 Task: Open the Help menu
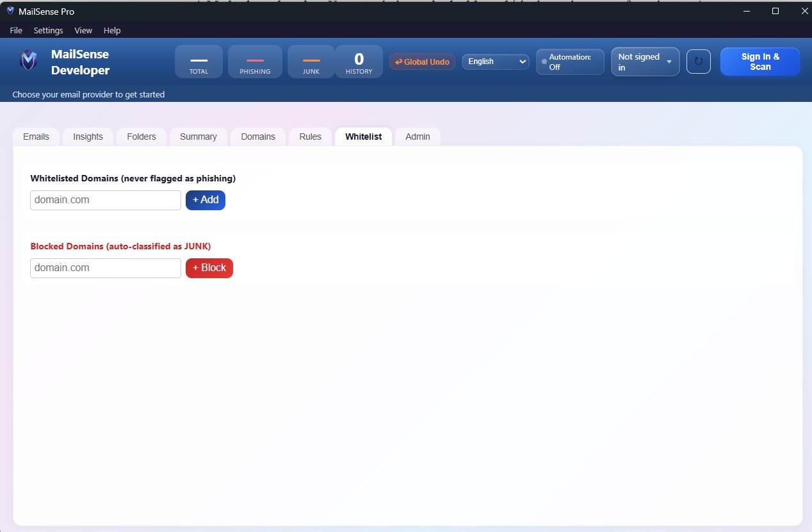tap(112, 30)
